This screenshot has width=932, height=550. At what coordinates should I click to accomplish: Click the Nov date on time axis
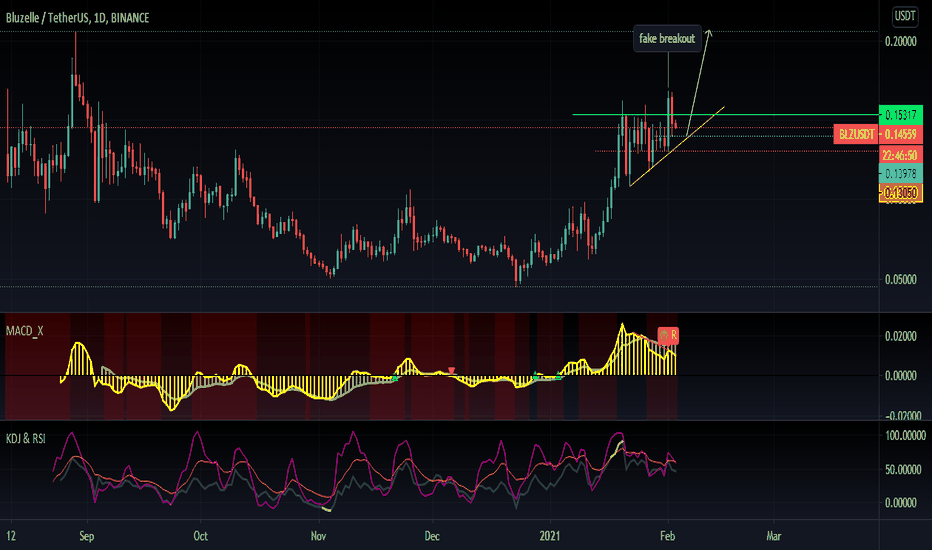point(318,536)
